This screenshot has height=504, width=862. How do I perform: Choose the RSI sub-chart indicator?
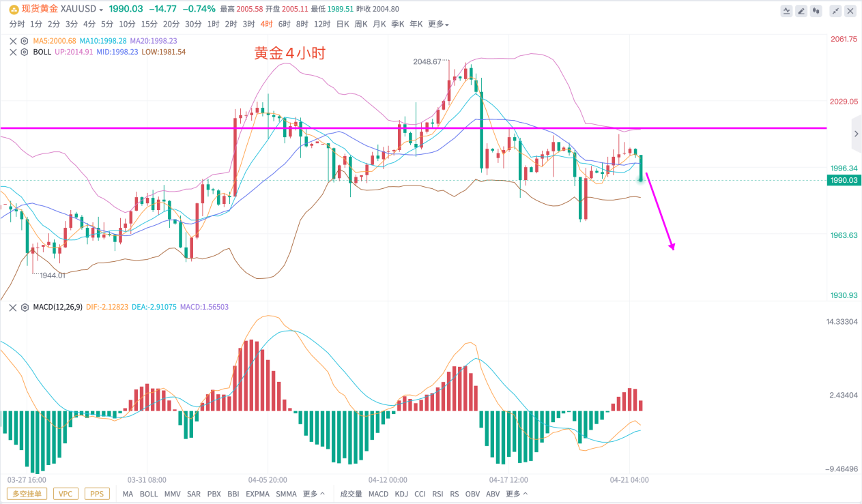(x=438, y=494)
